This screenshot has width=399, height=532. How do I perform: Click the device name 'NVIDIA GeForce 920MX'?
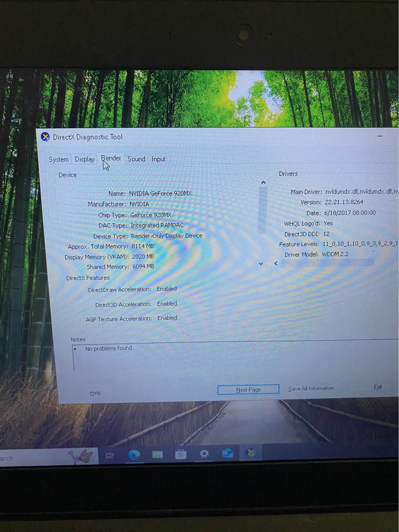160,193
